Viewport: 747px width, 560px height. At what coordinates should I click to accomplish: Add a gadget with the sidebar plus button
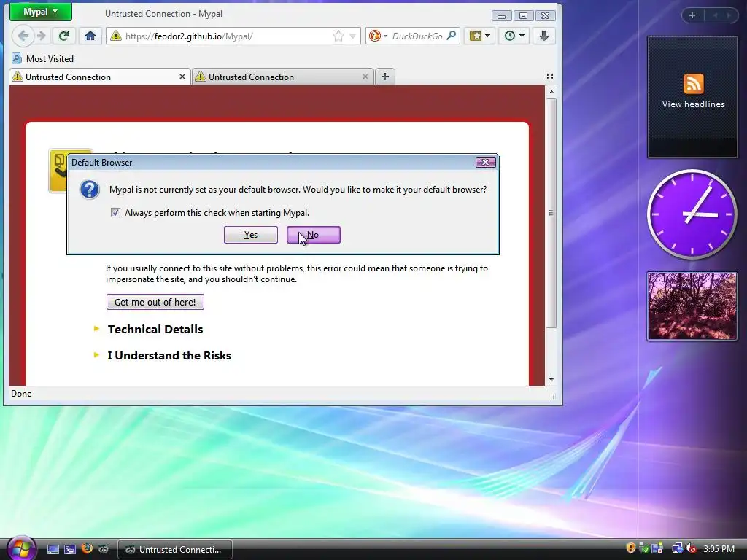point(692,15)
